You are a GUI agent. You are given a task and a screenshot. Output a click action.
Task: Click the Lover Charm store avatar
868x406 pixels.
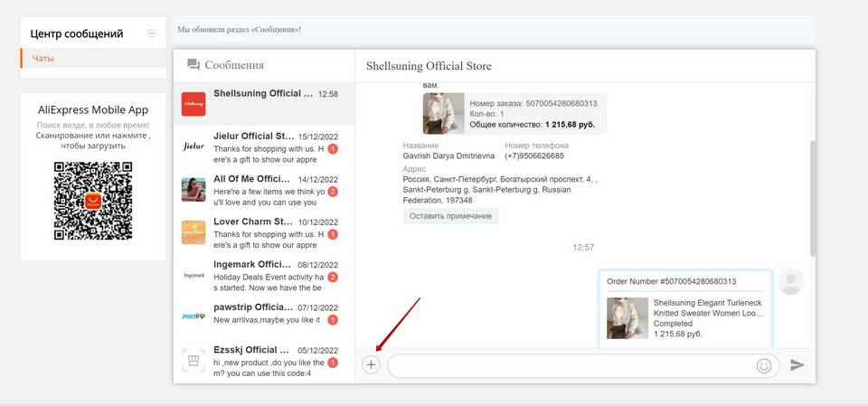coord(193,232)
